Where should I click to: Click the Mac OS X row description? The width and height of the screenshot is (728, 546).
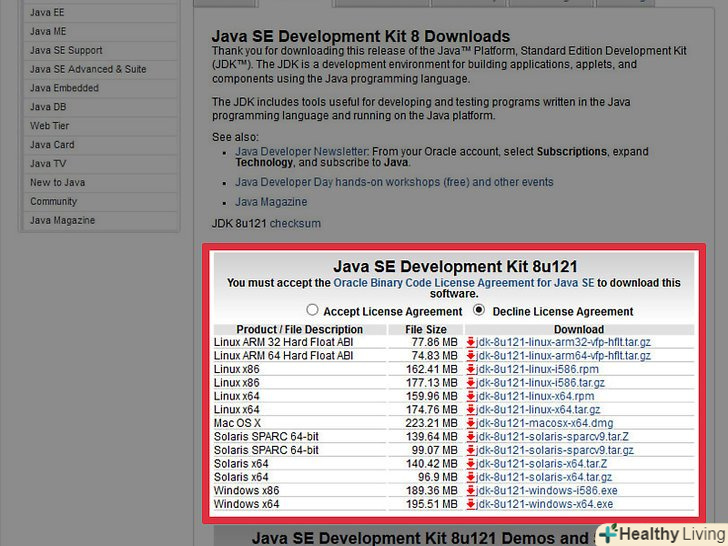point(237,423)
